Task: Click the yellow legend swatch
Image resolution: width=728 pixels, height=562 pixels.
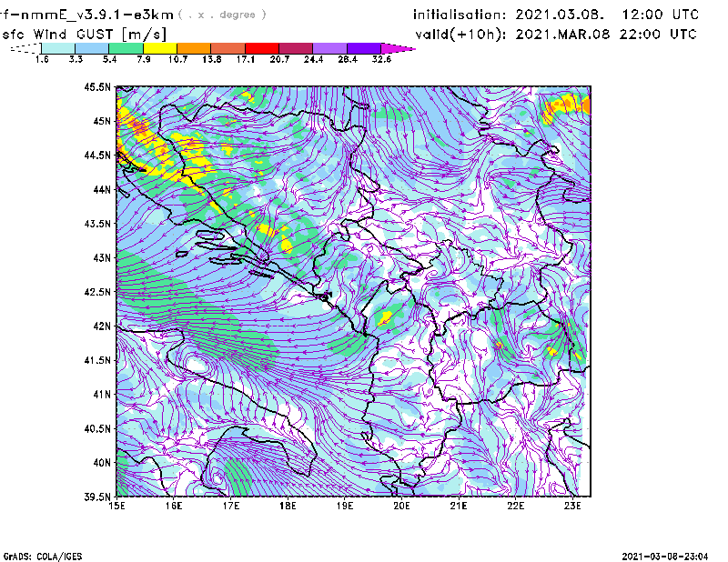Action: coord(160,48)
